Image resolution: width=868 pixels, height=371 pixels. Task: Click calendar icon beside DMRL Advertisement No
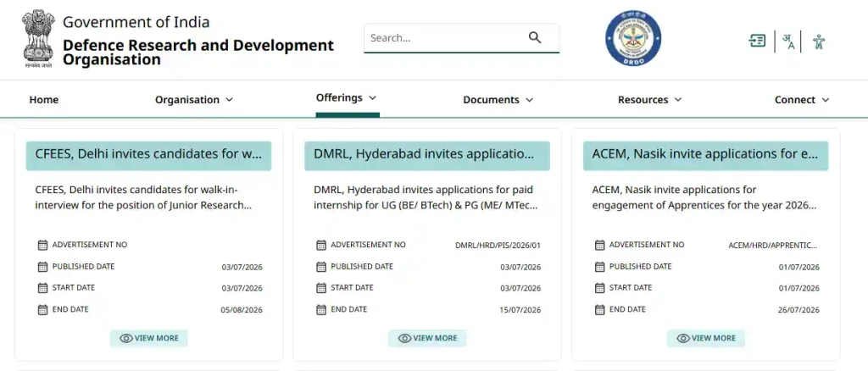click(321, 245)
